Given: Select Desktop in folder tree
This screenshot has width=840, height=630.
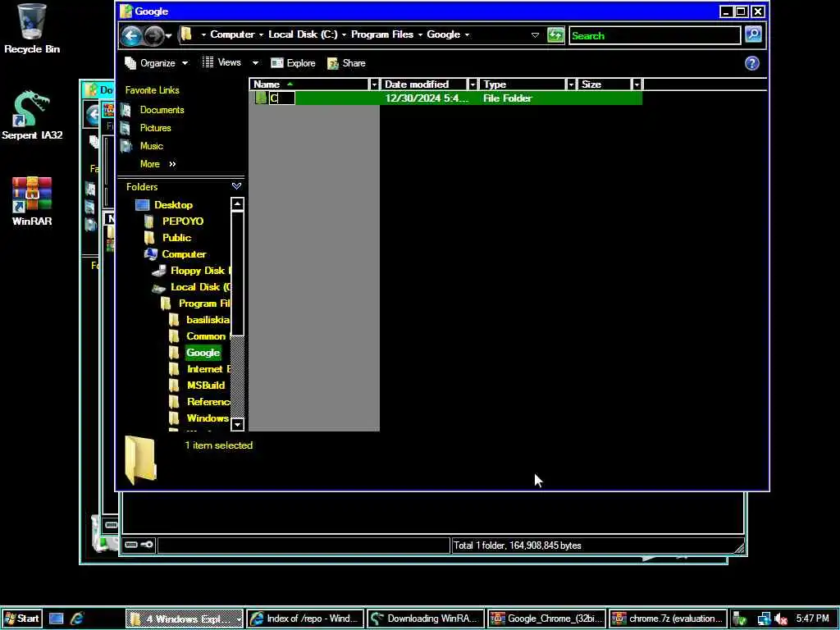Looking at the screenshot, I should point(173,204).
